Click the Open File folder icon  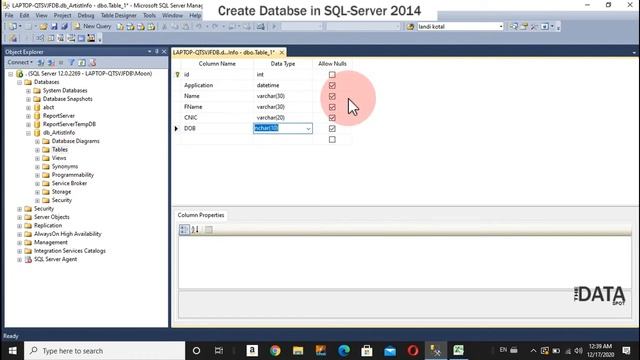43,27
